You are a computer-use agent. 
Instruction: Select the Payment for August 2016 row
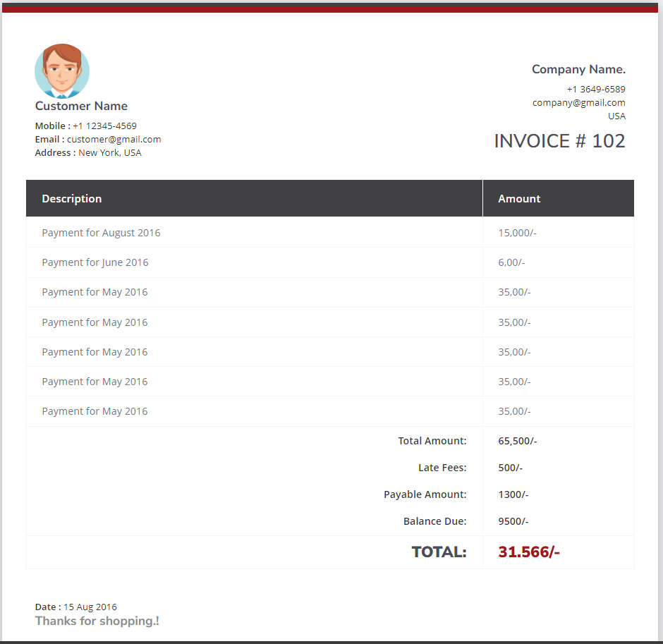101,233
